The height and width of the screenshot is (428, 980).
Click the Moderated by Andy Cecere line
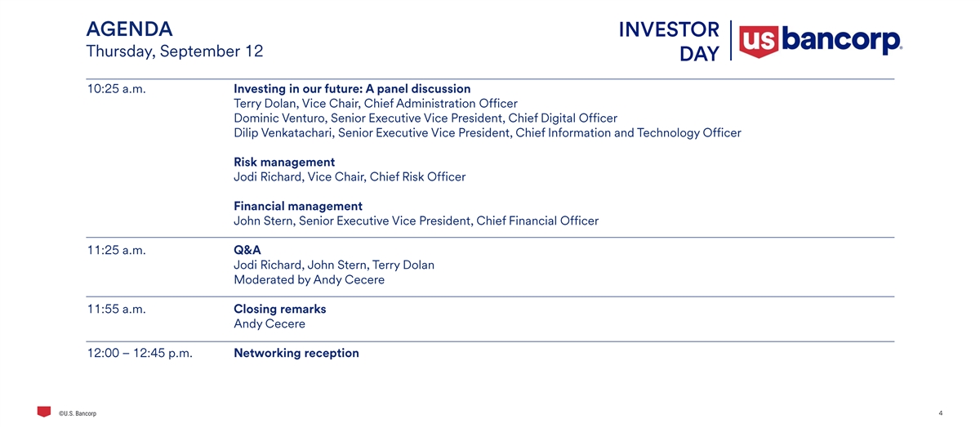pyautogui.click(x=309, y=280)
